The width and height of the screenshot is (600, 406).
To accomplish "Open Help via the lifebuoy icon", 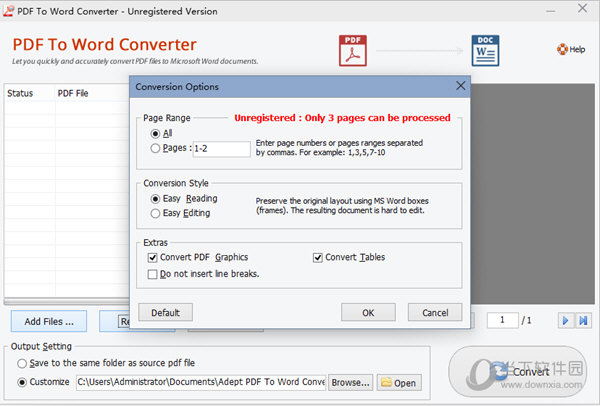I will pos(562,49).
